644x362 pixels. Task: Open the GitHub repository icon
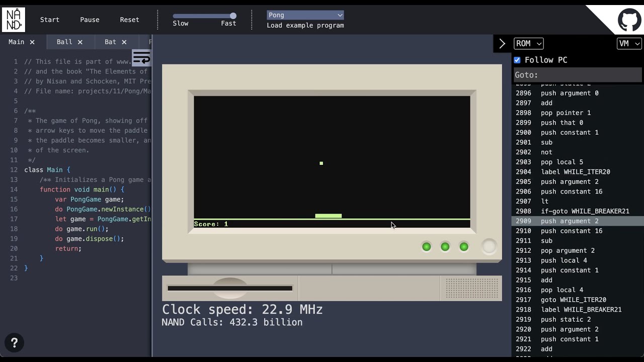coord(629,20)
